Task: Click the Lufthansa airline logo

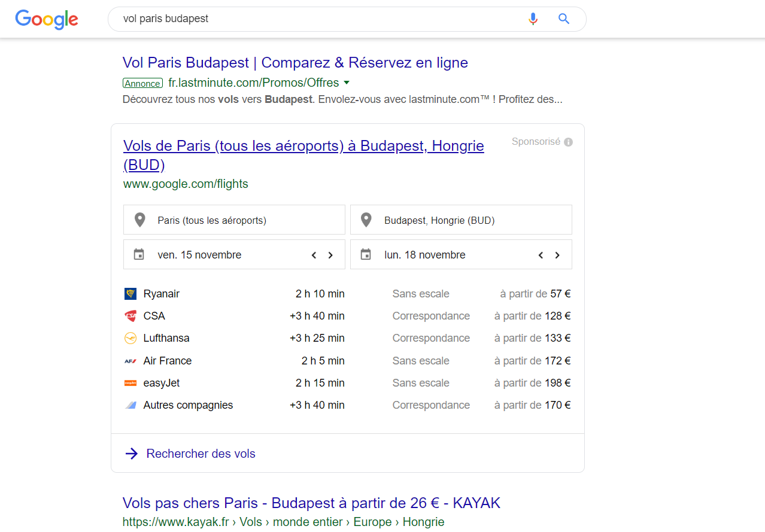Action: pos(130,338)
